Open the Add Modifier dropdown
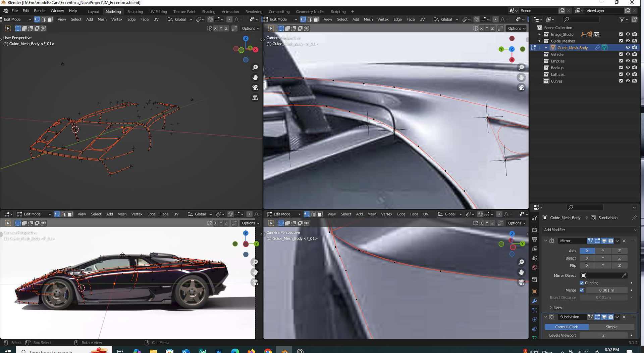The image size is (644, 353). (x=589, y=230)
